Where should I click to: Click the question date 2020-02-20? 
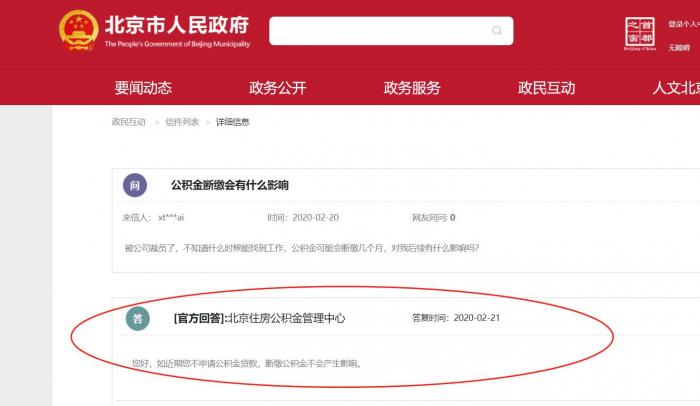click(315, 218)
